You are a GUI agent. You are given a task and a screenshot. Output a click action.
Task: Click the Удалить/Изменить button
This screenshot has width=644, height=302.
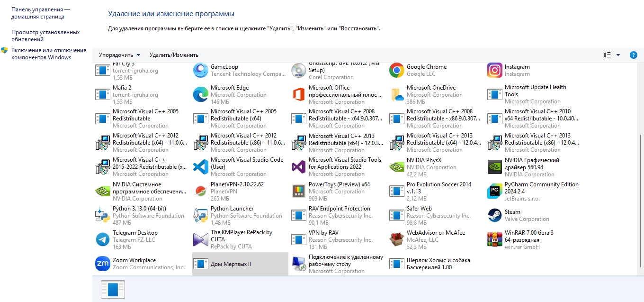[x=174, y=55]
